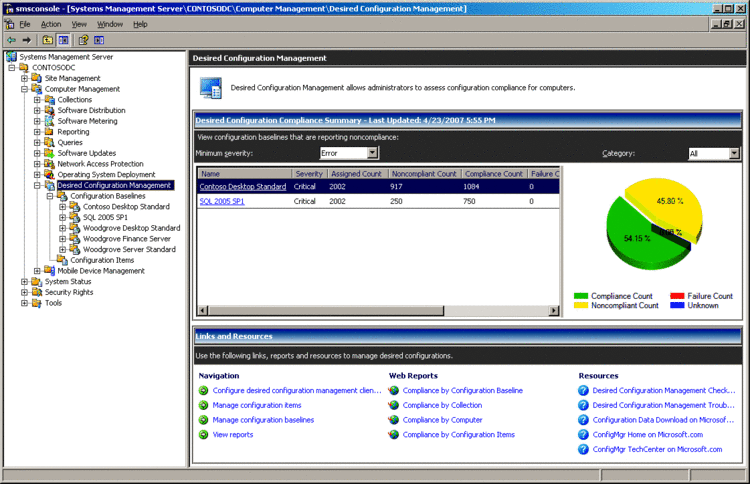Open the Contoso Desktop Standard baseline link

coord(243,187)
